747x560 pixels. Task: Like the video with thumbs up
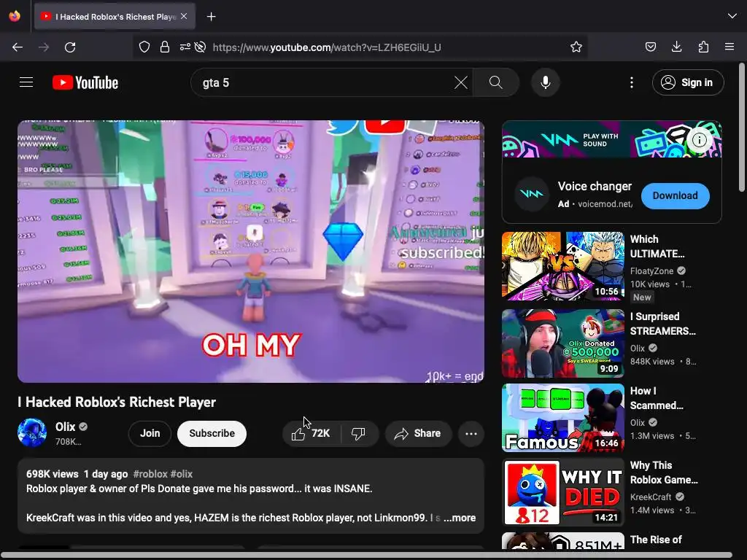click(312, 434)
